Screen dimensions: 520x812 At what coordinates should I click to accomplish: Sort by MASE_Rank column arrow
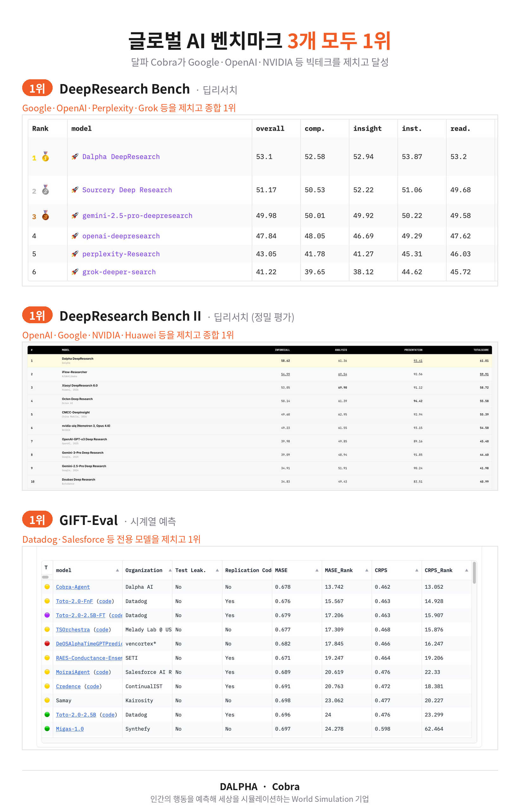pyautogui.click(x=367, y=570)
